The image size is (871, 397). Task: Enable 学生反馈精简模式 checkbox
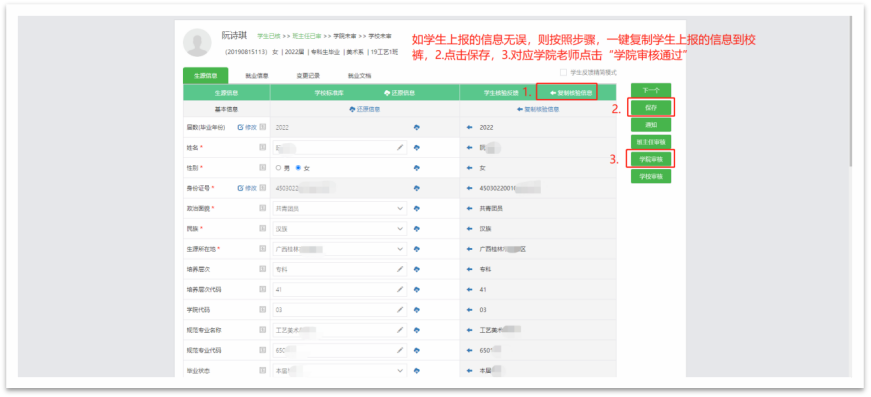pos(564,72)
